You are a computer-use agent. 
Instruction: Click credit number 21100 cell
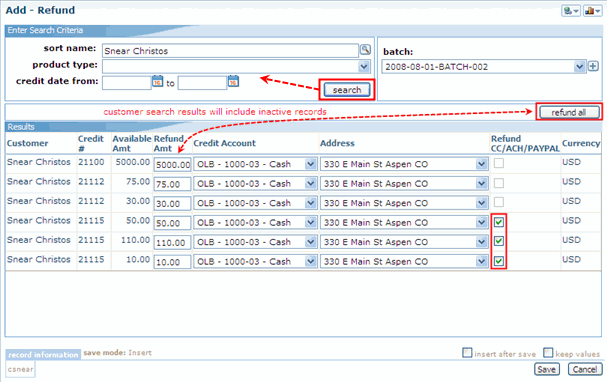[91, 162]
